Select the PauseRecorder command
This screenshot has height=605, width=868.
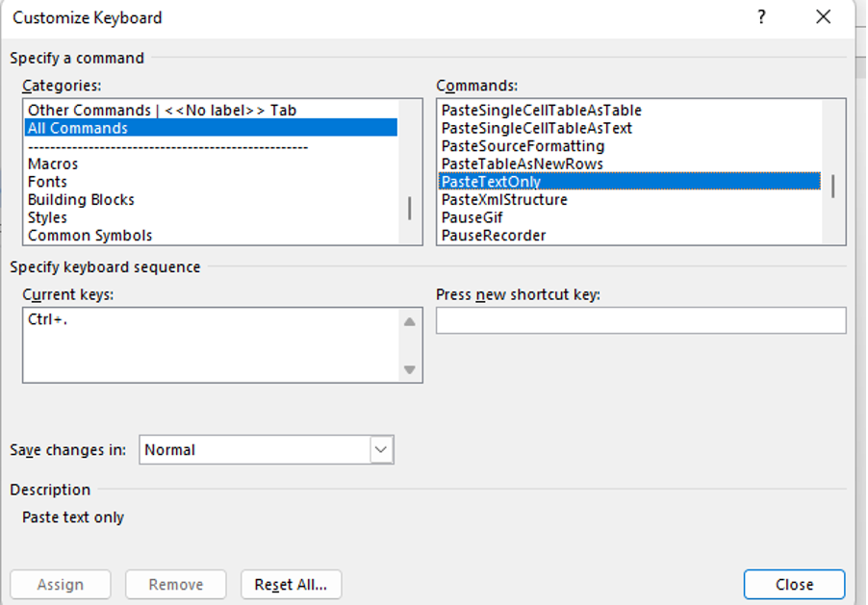point(630,236)
